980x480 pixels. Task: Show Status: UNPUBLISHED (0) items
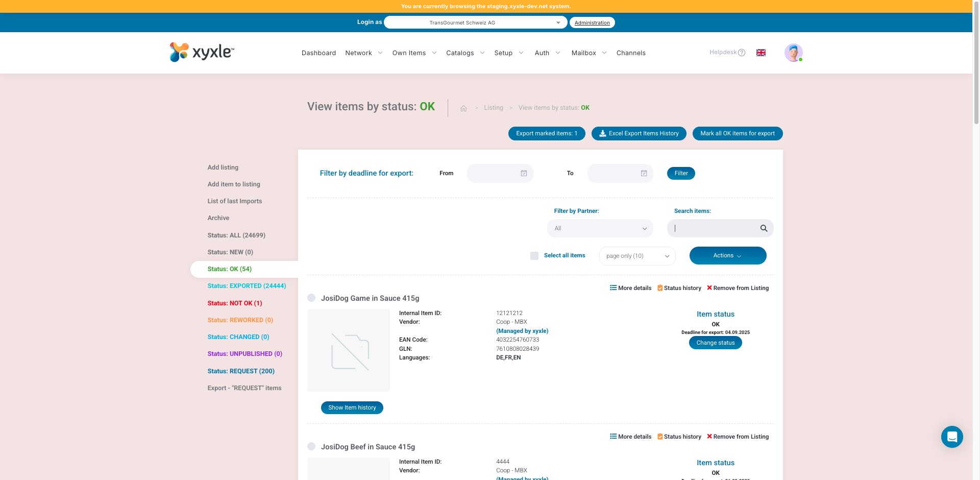click(245, 354)
